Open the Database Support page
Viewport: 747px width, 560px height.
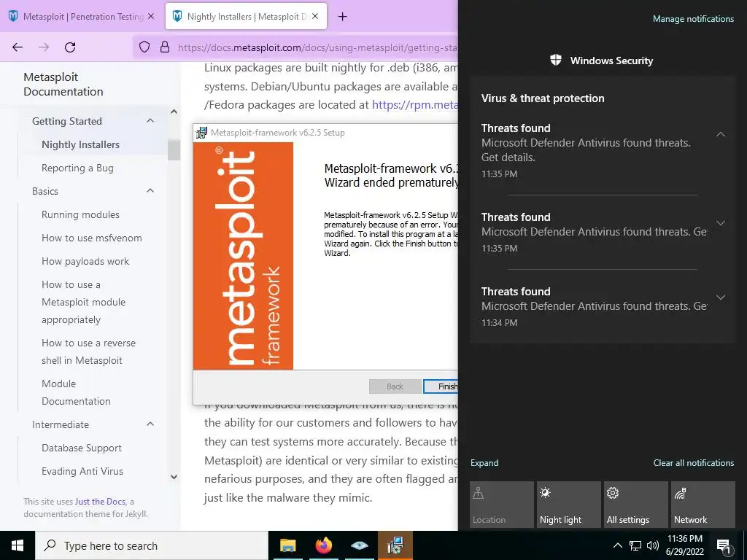pos(82,448)
